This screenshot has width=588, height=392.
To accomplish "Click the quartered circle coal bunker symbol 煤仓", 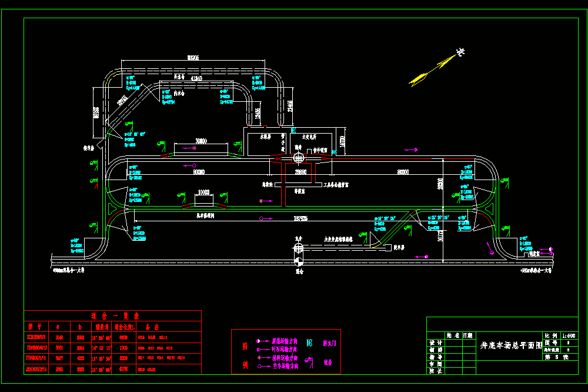I will [x=299, y=262].
